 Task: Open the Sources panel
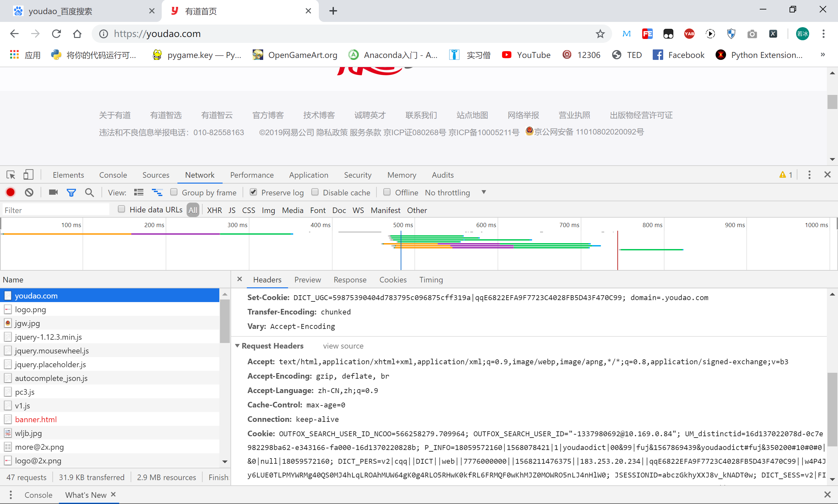point(155,175)
